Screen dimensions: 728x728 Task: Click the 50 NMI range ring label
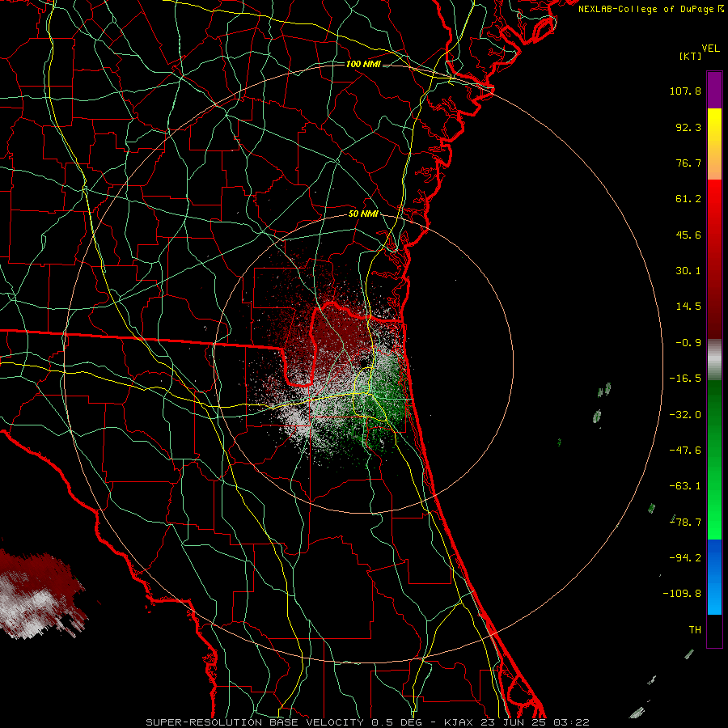[x=363, y=214]
